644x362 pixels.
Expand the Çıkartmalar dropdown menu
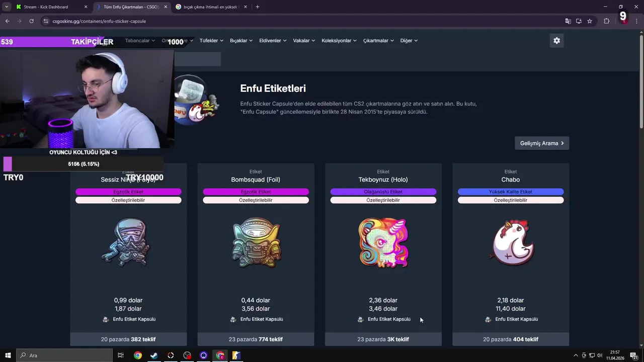coord(378,41)
